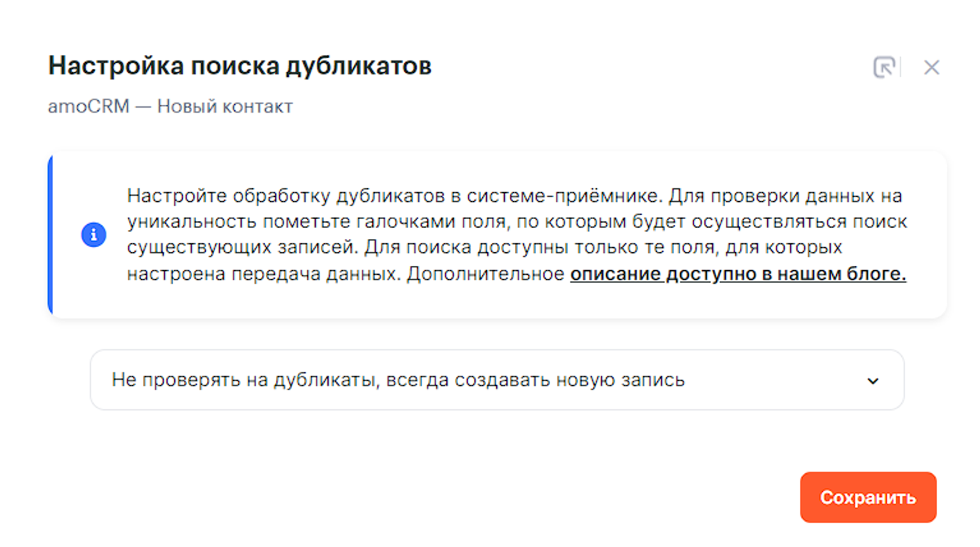
Task: Close the duplicate search settings dialog
Action: click(x=931, y=67)
